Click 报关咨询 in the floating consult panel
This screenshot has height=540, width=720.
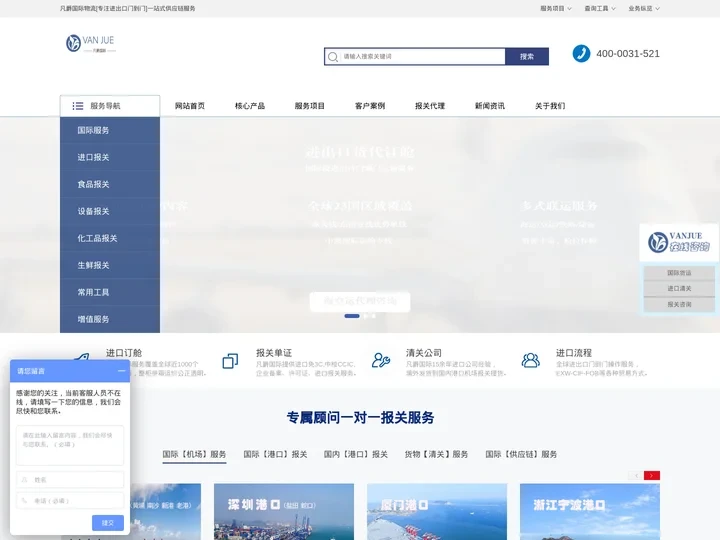coord(679,304)
